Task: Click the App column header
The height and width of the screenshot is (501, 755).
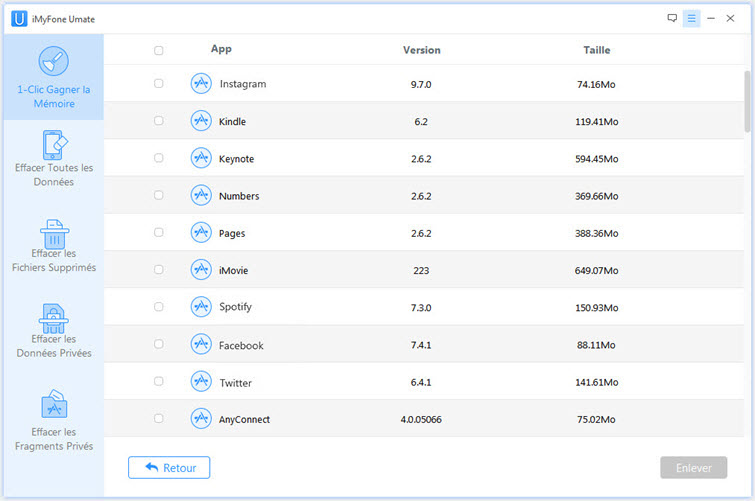Action: pos(221,49)
